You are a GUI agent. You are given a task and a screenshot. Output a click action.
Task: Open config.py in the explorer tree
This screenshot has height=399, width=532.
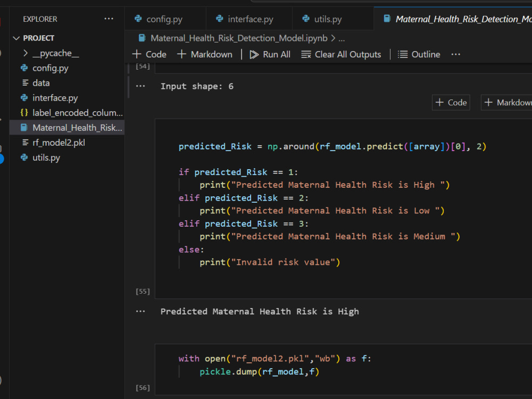click(x=50, y=68)
